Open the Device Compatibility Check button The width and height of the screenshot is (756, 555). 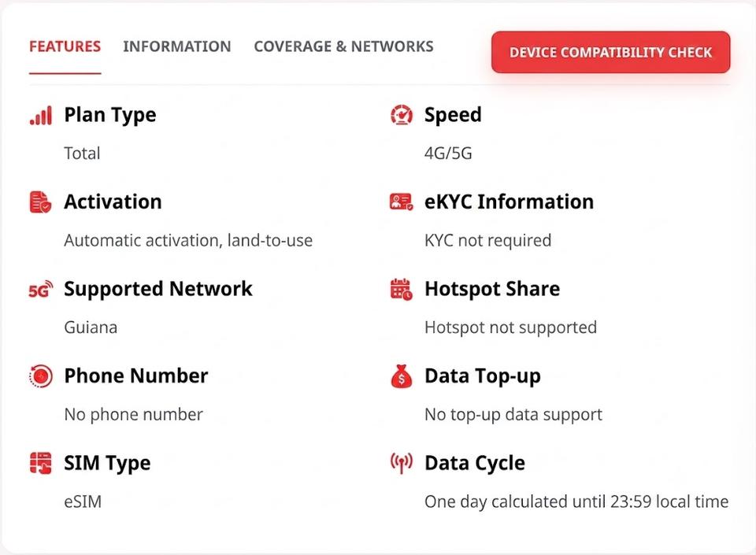pyautogui.click(x=611, y=53)
